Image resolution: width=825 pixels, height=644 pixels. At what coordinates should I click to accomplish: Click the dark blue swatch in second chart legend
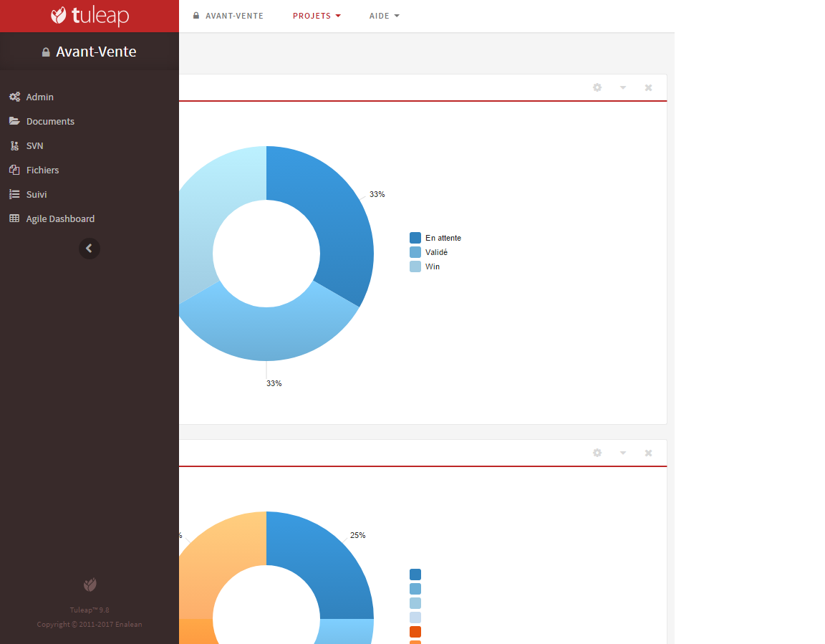tap(415, 574)
